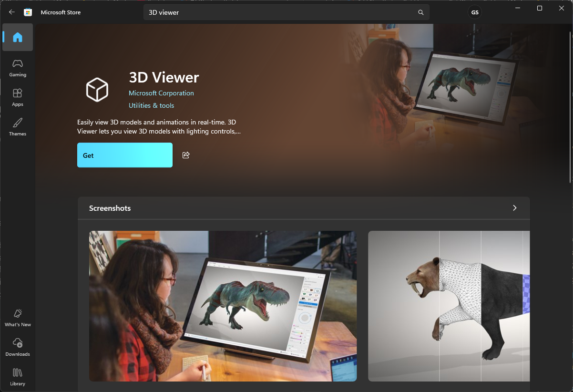Screen dimensions: 573x392
Task: Open the T-Rex dinosaur screenshot thumbnail
Action: [x=223, y=306]
